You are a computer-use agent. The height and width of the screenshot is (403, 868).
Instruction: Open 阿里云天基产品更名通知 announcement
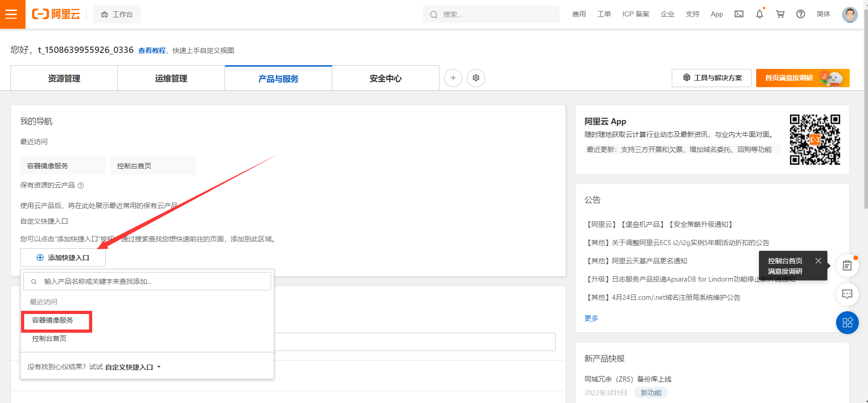coord(636,261)
